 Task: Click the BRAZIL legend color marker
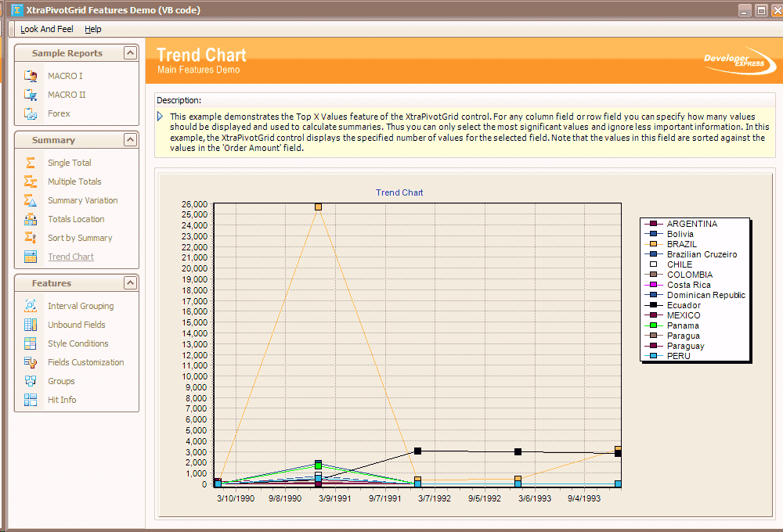click(x=653, y=244)
